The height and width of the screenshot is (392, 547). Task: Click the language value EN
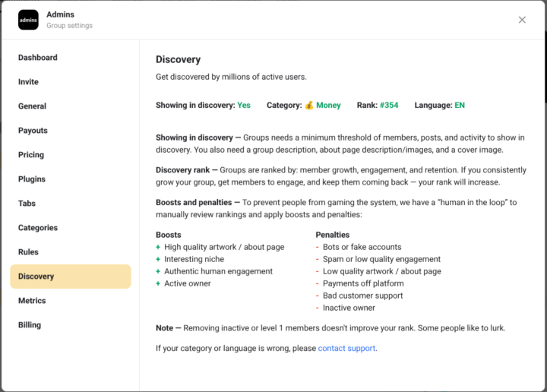[x=460, y=106]
